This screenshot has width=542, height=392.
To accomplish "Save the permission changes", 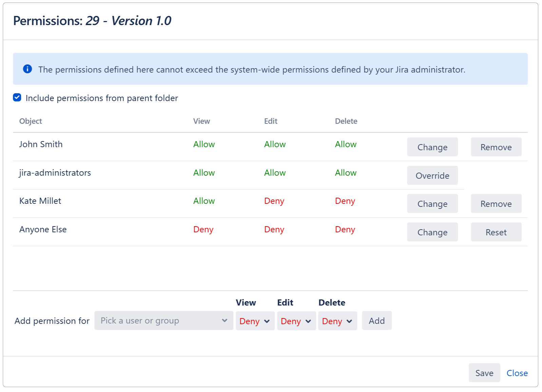I will coord(484,373).
